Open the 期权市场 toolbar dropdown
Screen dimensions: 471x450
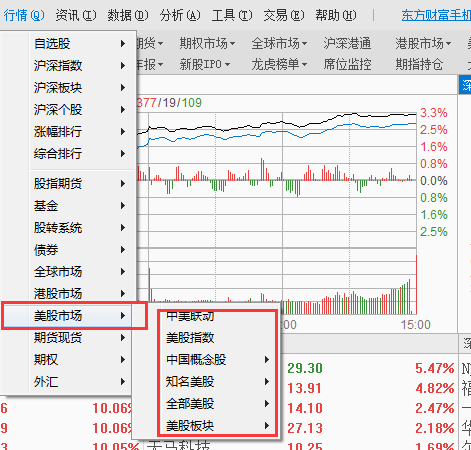(x=207, y=43)
